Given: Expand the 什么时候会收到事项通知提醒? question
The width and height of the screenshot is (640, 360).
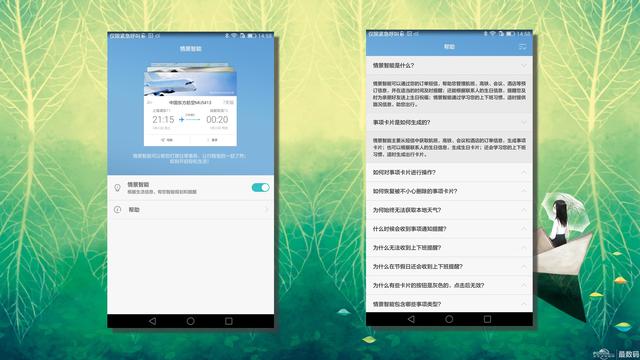Looking at the screenshot, I should point(449,229).
